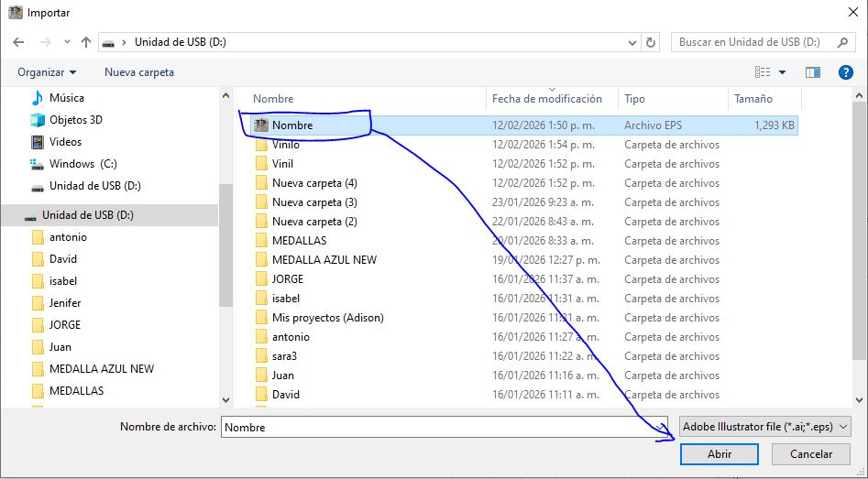Viewport: 868px width, 479px height.
Task: Click the Nombre EPS file icon
Action: click(260, 125)
